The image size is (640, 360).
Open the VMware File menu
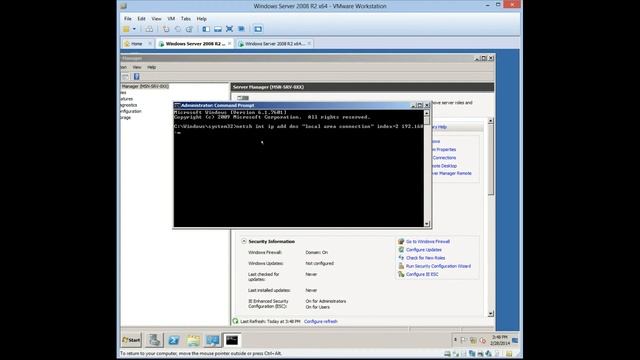point(128,19)
